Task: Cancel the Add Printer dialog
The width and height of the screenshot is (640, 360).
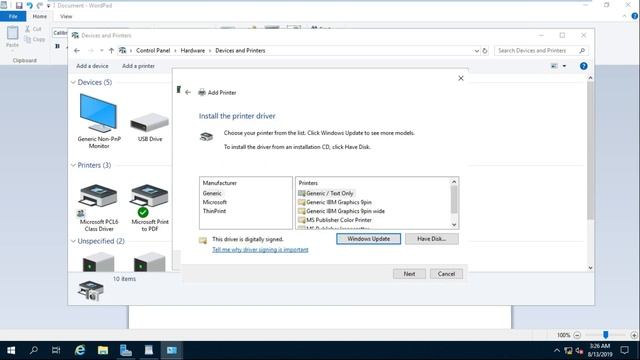Action: [x=446, y=274]
